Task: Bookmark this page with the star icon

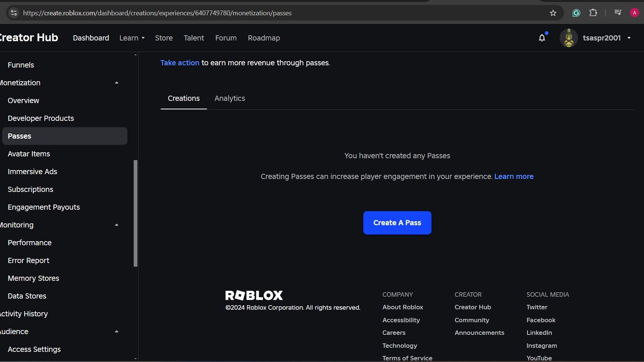Action: (553, 13)
